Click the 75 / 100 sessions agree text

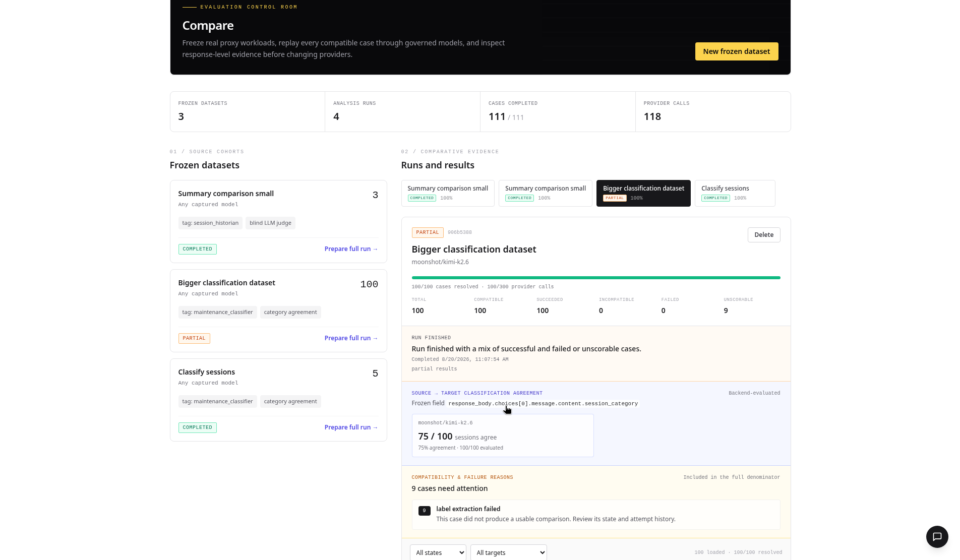pos(457,437)
